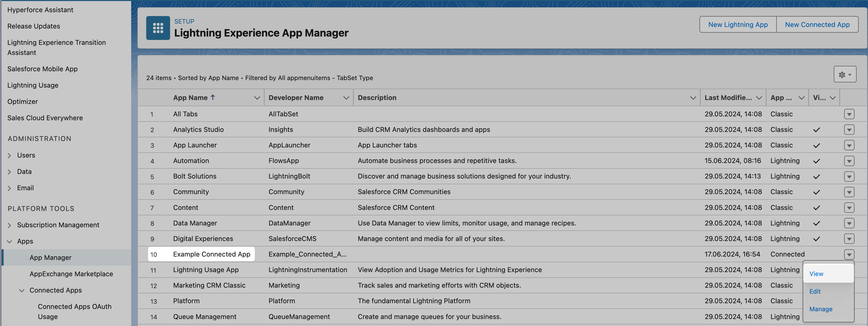Open the Description column header dropdown

tap(693, 98)
